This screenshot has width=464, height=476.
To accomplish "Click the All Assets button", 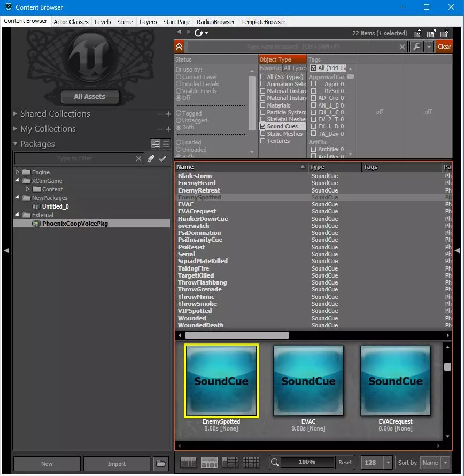I will tap(89, 96).
